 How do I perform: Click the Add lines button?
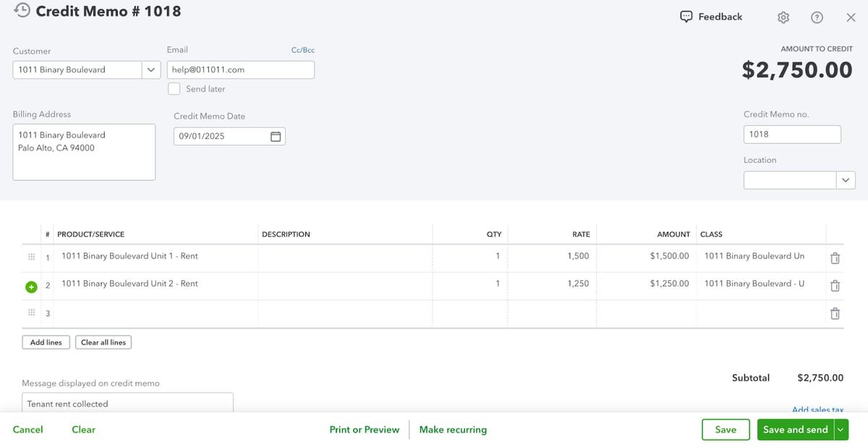coord(46,342)
